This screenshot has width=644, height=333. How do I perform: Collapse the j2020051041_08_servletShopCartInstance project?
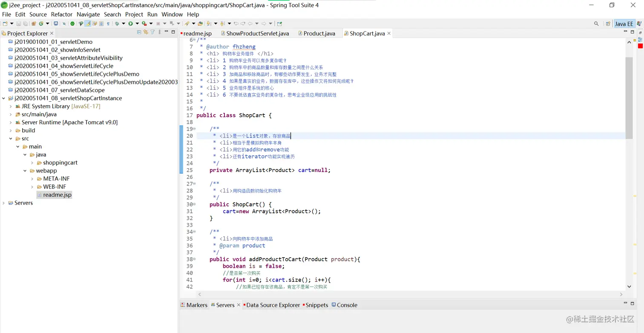coord(4,98)
